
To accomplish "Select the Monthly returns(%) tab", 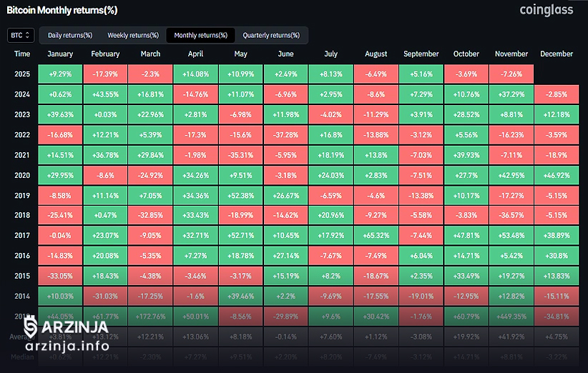I will [200, 35].
